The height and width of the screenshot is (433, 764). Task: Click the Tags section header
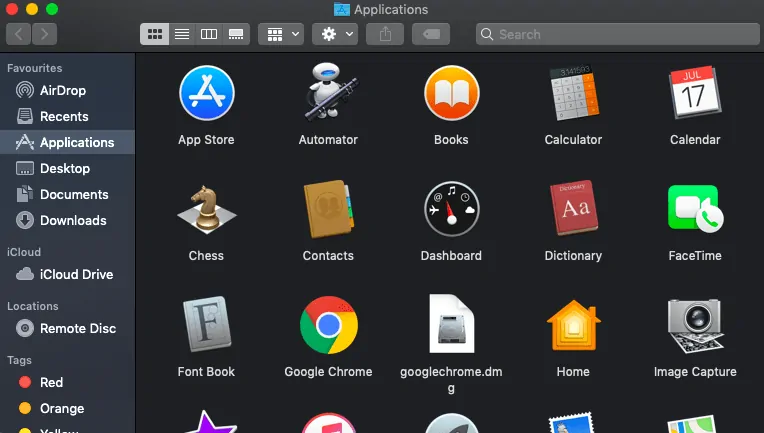[19, 360]
